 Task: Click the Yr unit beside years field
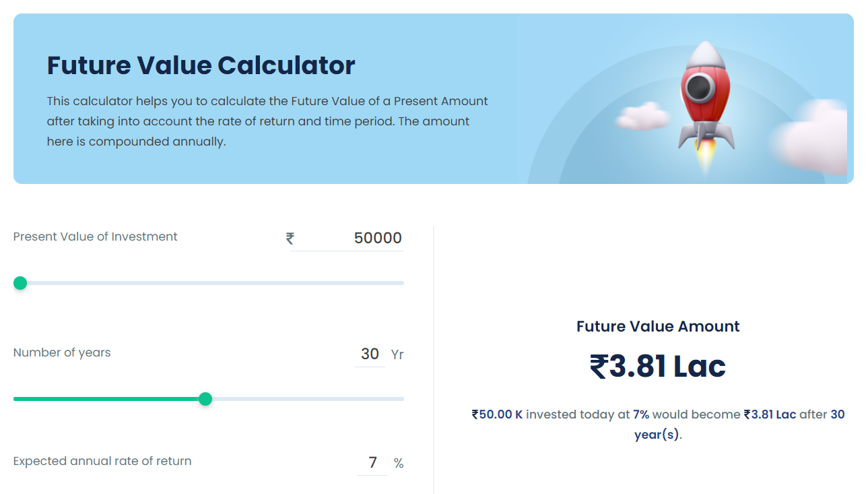click(x=397, y=354)
